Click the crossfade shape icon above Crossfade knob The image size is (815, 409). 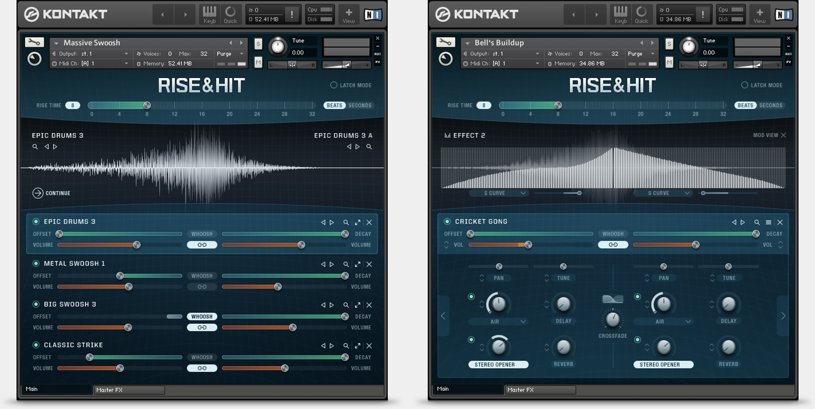[x=612, y=299]
